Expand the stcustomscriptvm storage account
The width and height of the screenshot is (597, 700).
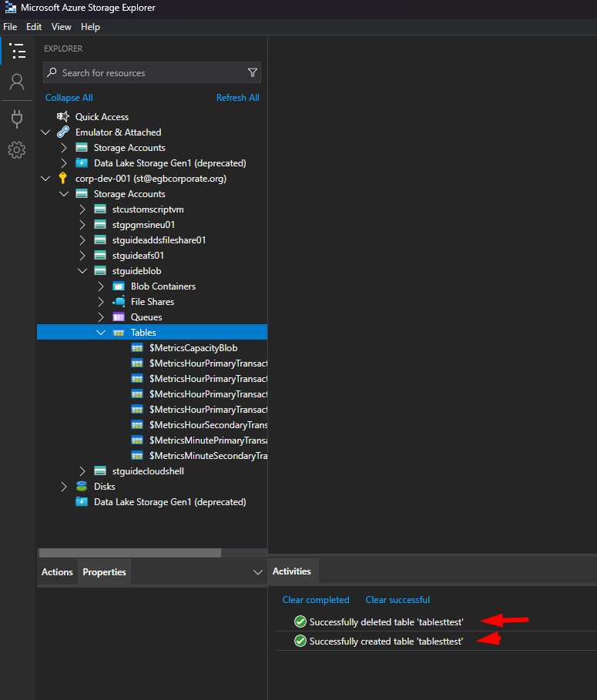pyautogui.click(x=81, y=209)
